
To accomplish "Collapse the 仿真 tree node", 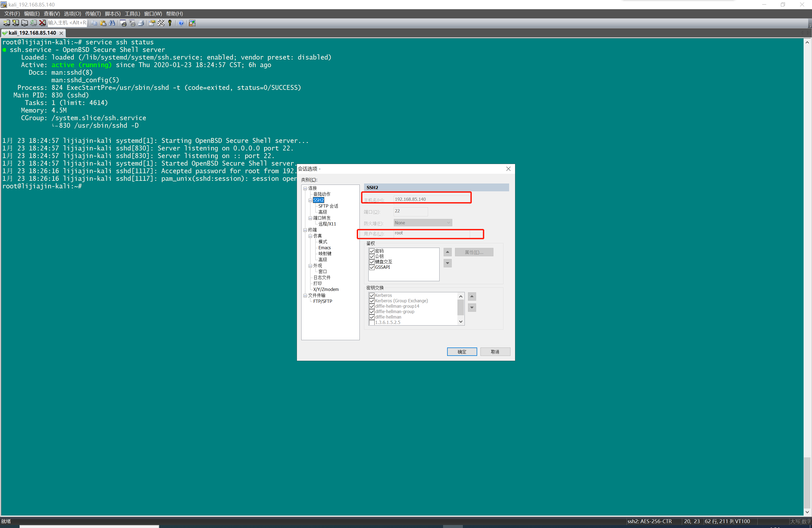I will [x=310, y=236].
